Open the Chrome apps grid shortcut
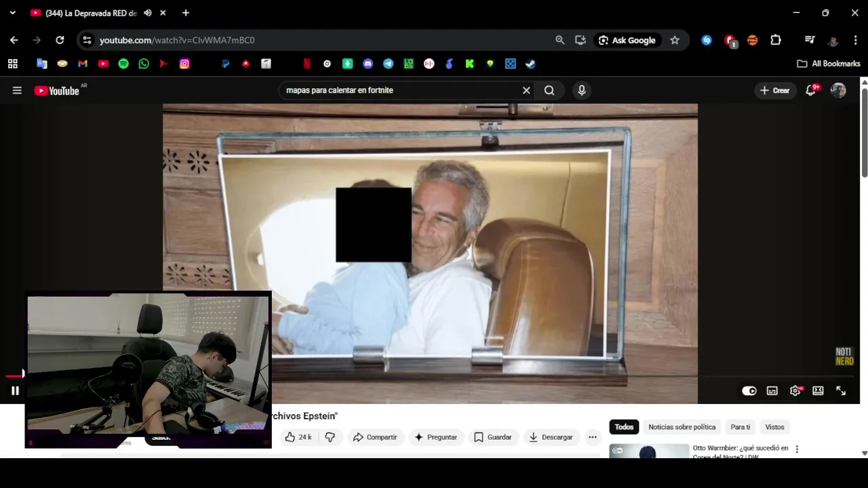 coord(12,64)
